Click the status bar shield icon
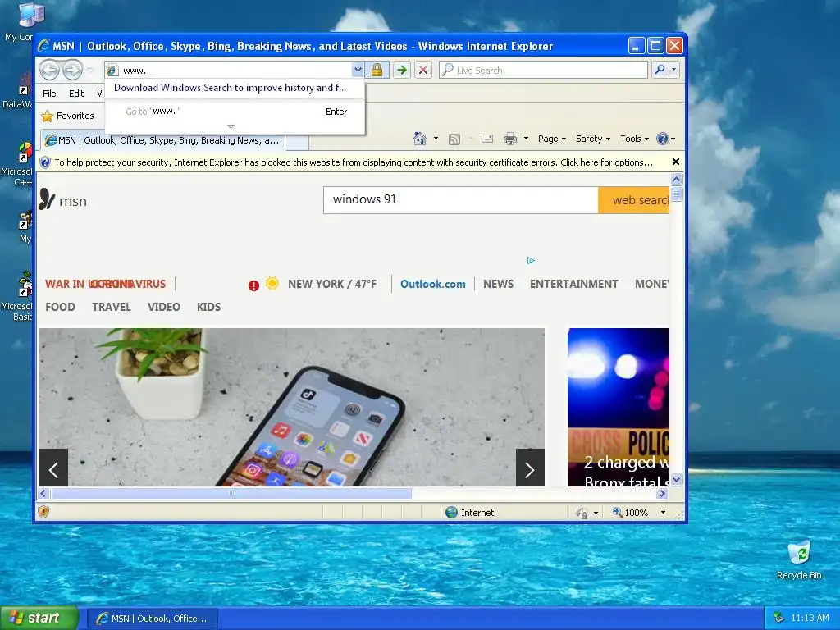Viewport: 840px width, 630px height. (44, 512)
